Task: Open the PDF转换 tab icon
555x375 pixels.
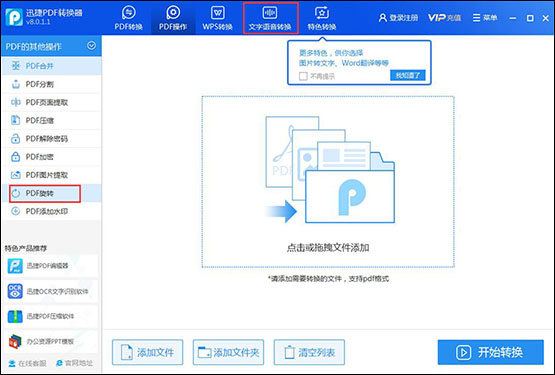Action: tap(128, 13)
